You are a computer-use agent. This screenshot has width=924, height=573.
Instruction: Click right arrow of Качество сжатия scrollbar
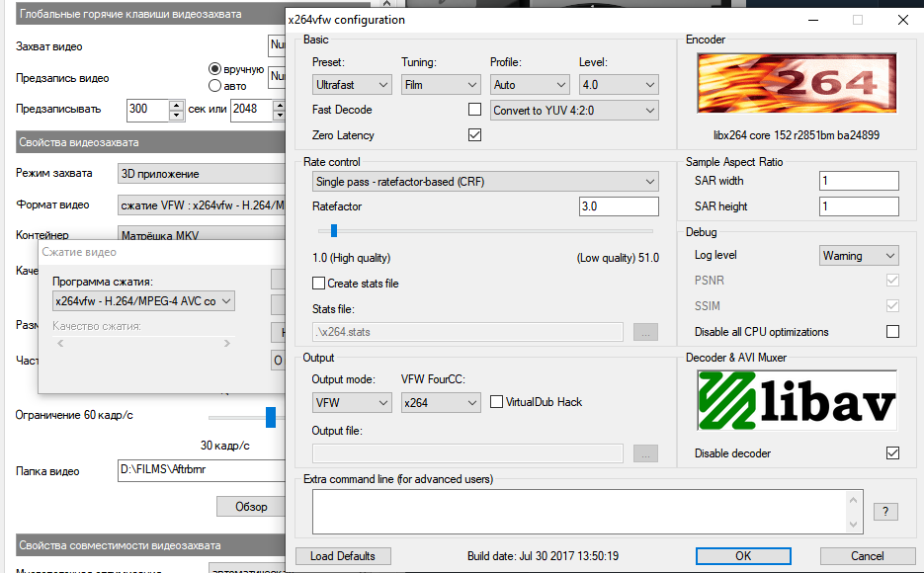(227, 344)
